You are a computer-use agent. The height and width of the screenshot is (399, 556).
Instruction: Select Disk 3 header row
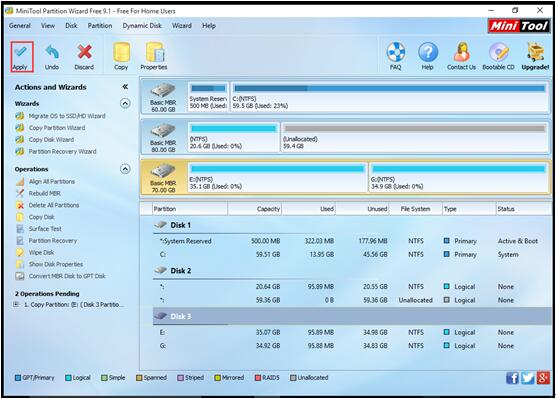[x=352, y=316]
